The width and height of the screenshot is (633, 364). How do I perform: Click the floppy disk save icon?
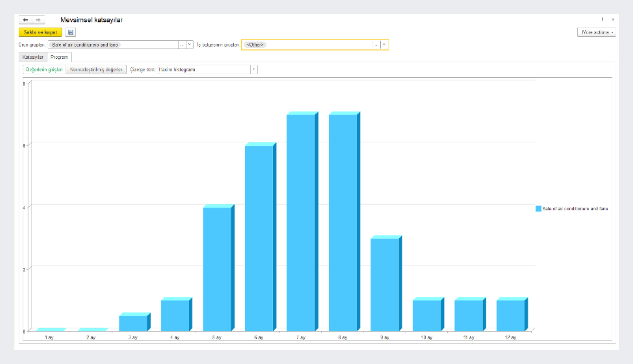pos(71,32)
